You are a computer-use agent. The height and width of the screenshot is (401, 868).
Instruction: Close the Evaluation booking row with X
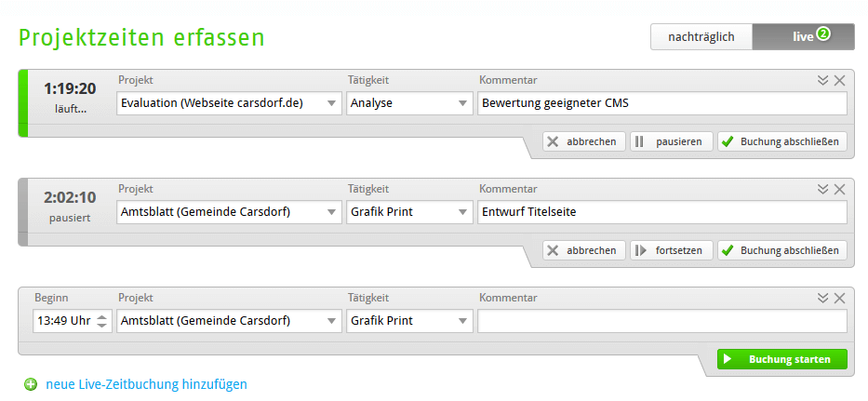[x=839, y=80]
